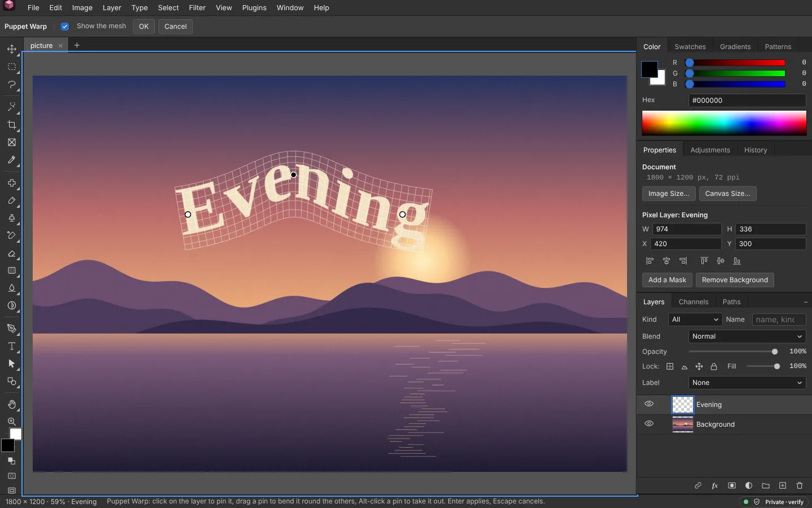Screen dimensions: 812x508
Task: Cancel the Puppet Warp
Action: [175, 27]
